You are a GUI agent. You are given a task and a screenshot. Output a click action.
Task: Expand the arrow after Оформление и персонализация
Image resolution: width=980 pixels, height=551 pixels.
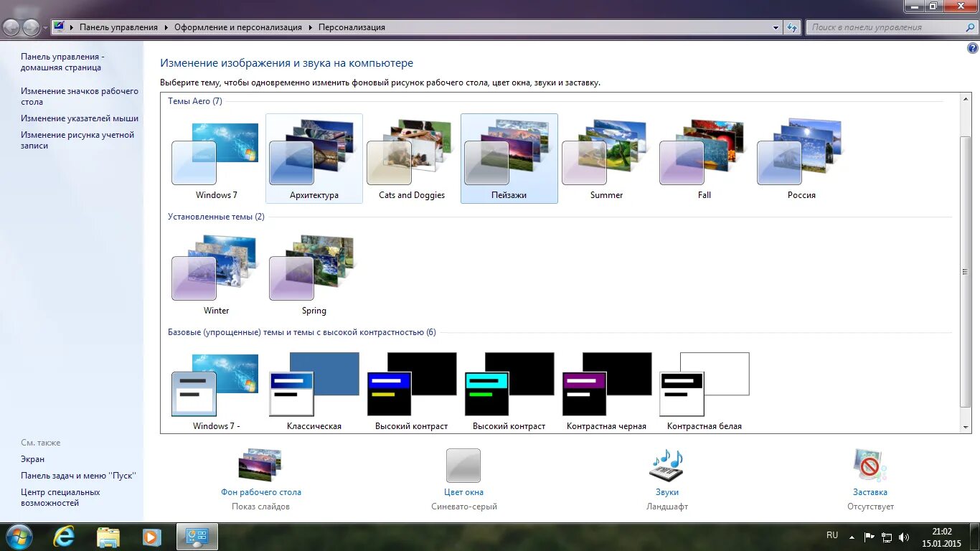pos(311,27)
